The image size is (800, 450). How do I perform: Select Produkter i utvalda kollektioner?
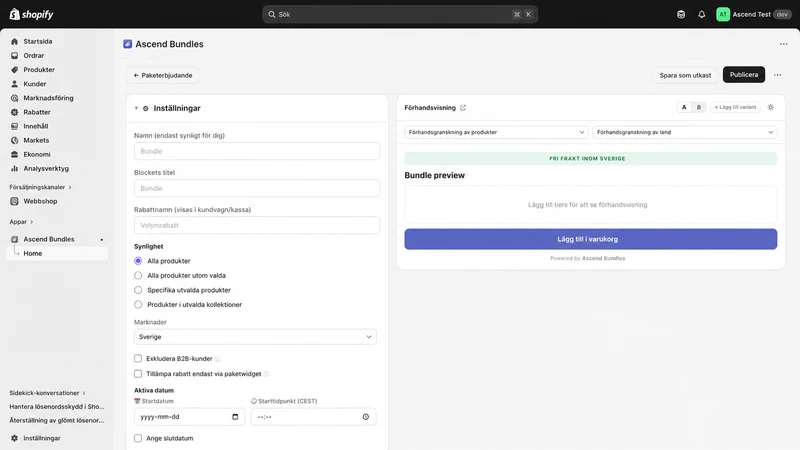tap(138, 305)
